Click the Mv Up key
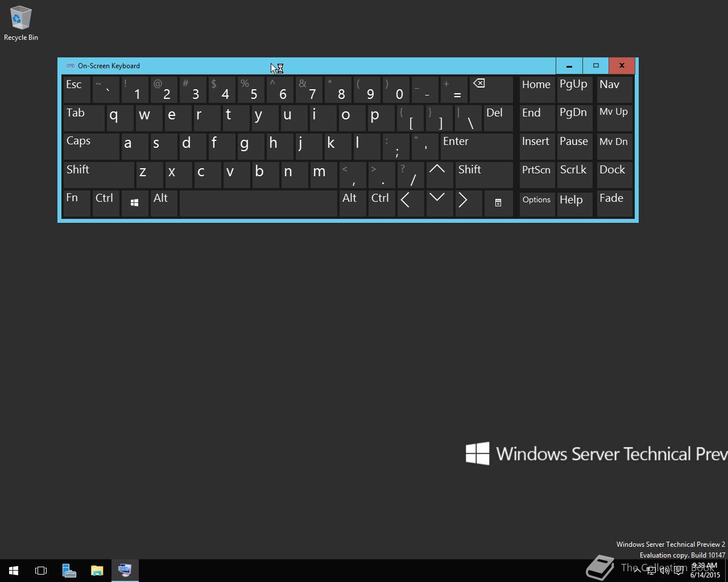Screen dimensions: 728x582 click(x=614, y=118)
